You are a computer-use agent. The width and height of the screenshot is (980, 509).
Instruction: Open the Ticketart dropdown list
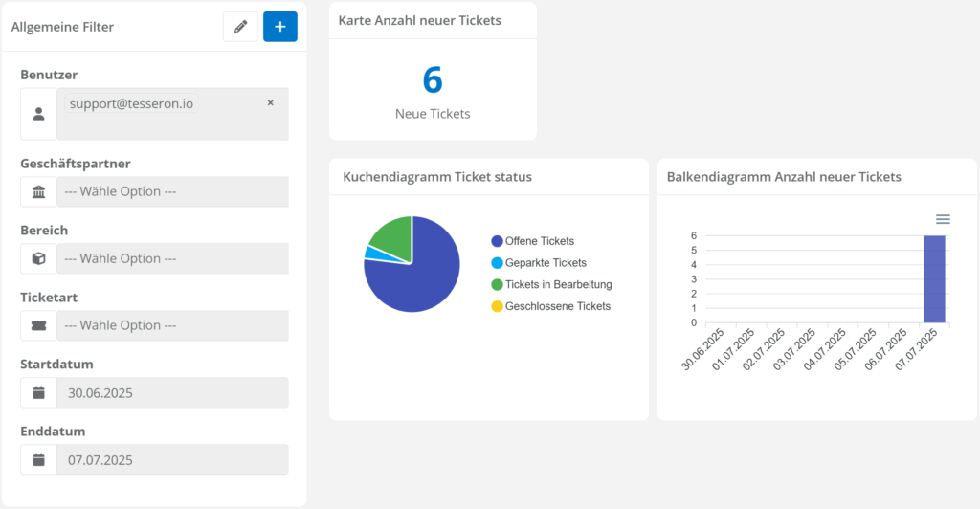172,325
